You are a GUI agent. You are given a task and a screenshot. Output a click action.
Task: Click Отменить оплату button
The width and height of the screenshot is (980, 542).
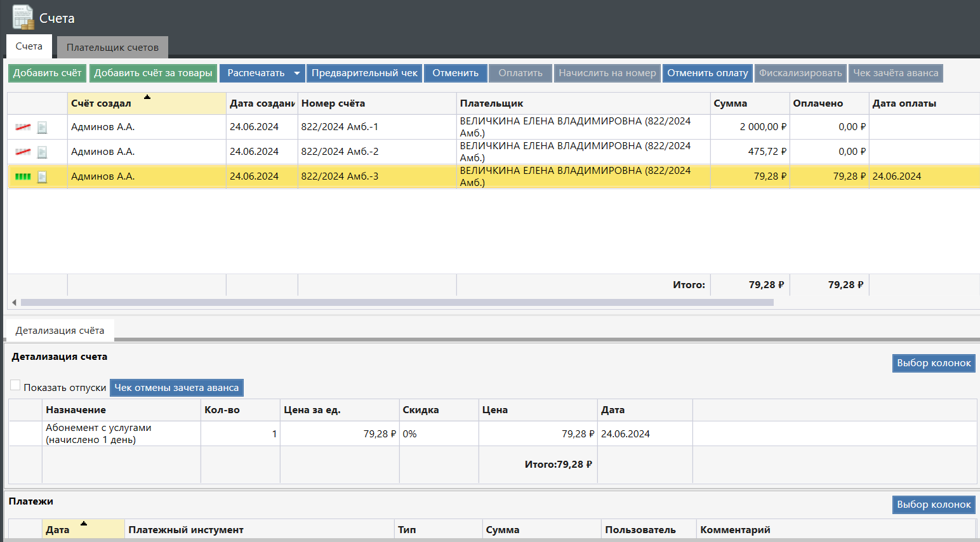[707, 74]
